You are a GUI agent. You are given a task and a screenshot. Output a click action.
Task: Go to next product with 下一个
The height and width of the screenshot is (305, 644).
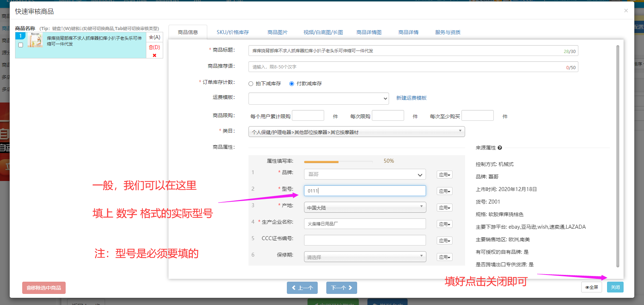click(x=341, y=288)
